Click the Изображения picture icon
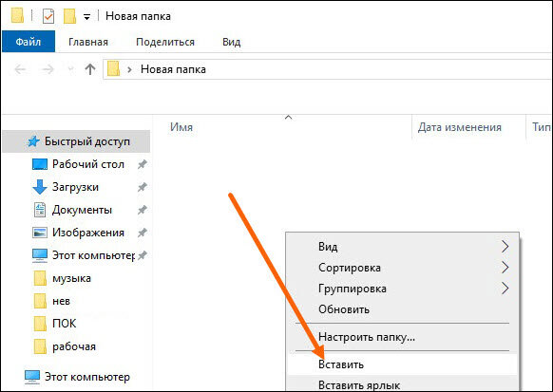This screenshot has height=392, width=553. point(40,233)
